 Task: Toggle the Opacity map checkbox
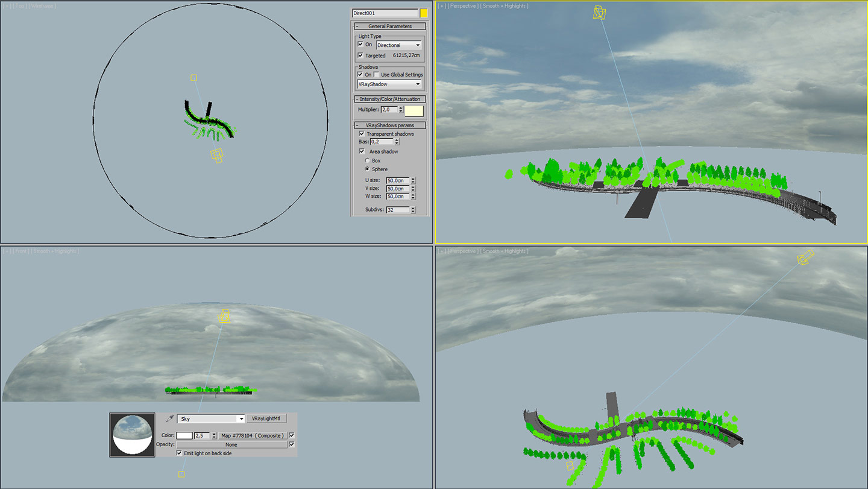(292, 444)
